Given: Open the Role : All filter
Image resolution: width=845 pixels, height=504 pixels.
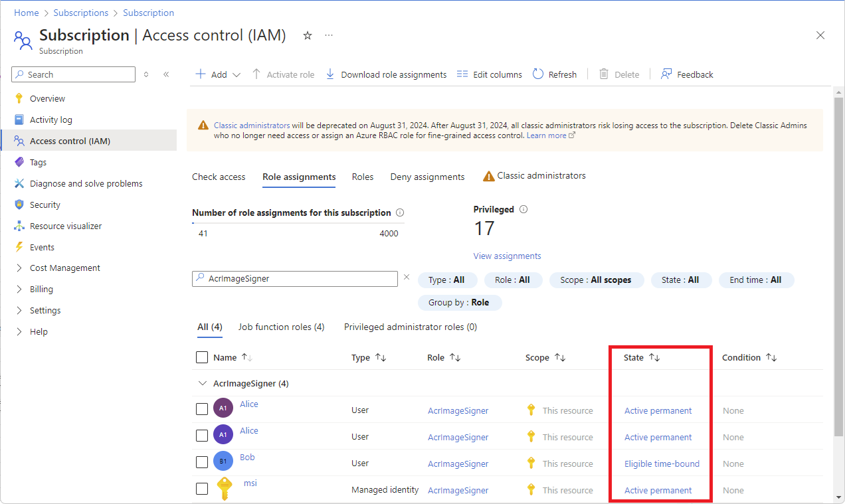Looking at the screenshot, I should (513, 280).
